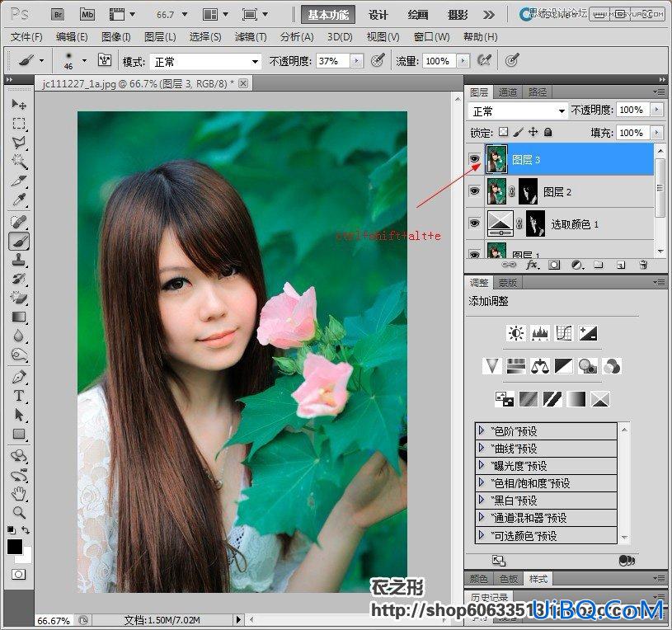Select the Pen tool
The height and width of the screenshot is (630, 672).
click(x=18, y=377)
